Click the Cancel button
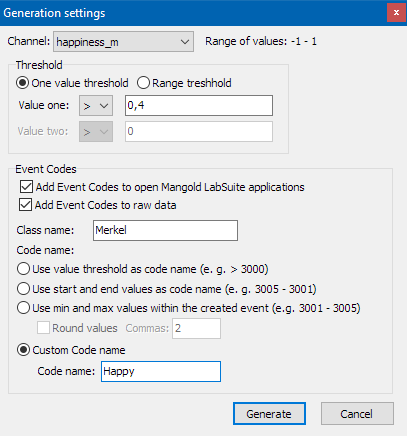Screen dimensions: 407x436 pyautogui.click(x=357, y=414)
